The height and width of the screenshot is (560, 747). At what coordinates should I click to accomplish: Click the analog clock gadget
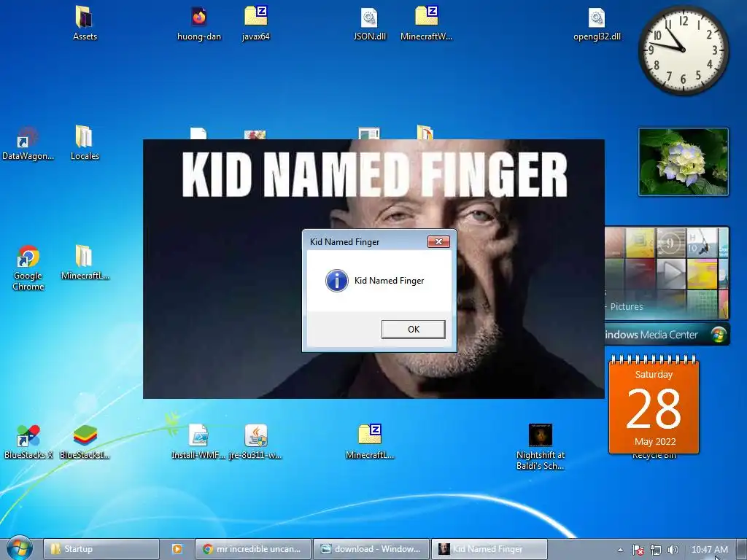(x=683, y=50)
